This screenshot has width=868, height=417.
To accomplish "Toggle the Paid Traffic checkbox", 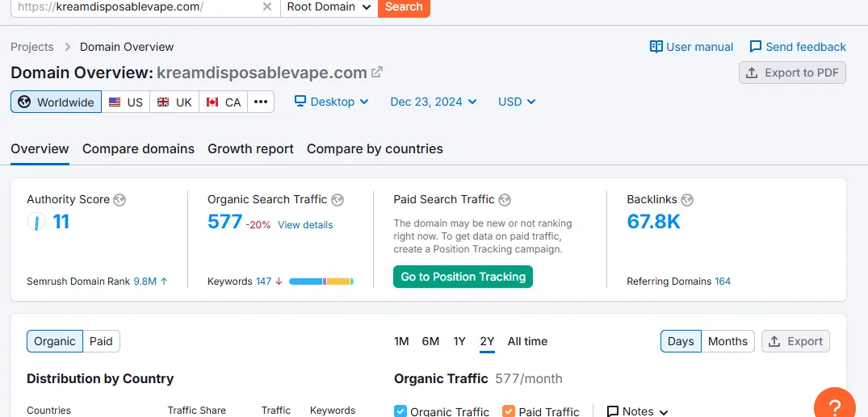I will coord(509,411).
